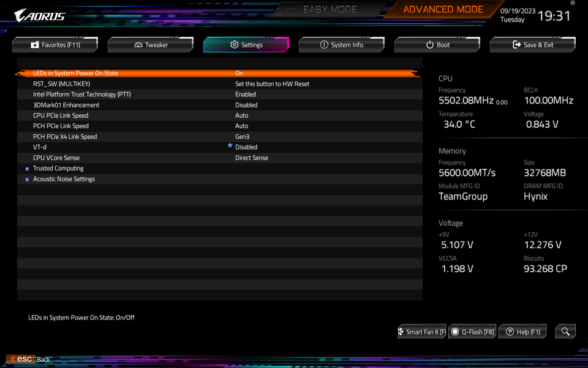The height and width of the screenshot is (368, 588).
Task: Toggle 3DMark01 Enhancement Disabled value
Action: [246, 105]
